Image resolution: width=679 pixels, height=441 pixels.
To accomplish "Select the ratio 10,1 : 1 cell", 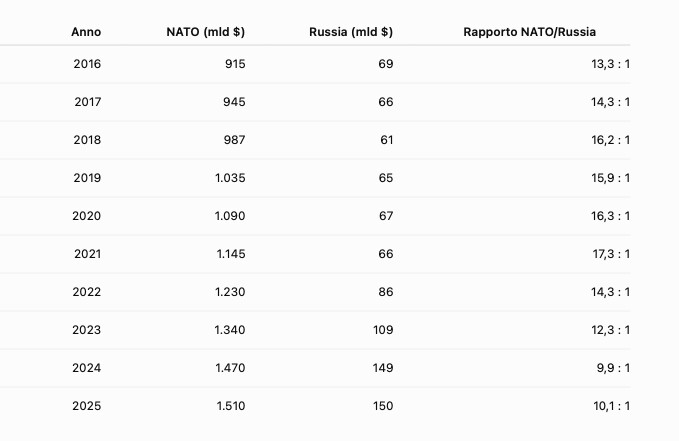I will 611,406.
